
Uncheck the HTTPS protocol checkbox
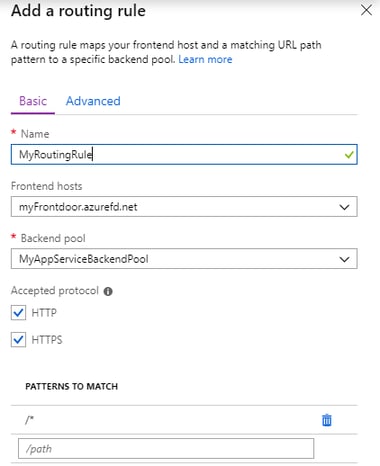(x=18, y=340)
